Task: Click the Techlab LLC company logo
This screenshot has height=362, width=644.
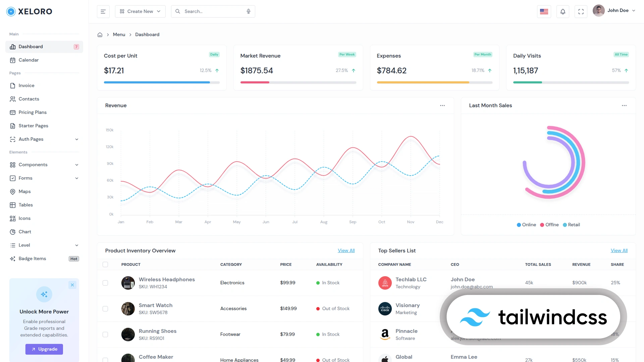Action: pyautogui.click(x=385, y=283)
